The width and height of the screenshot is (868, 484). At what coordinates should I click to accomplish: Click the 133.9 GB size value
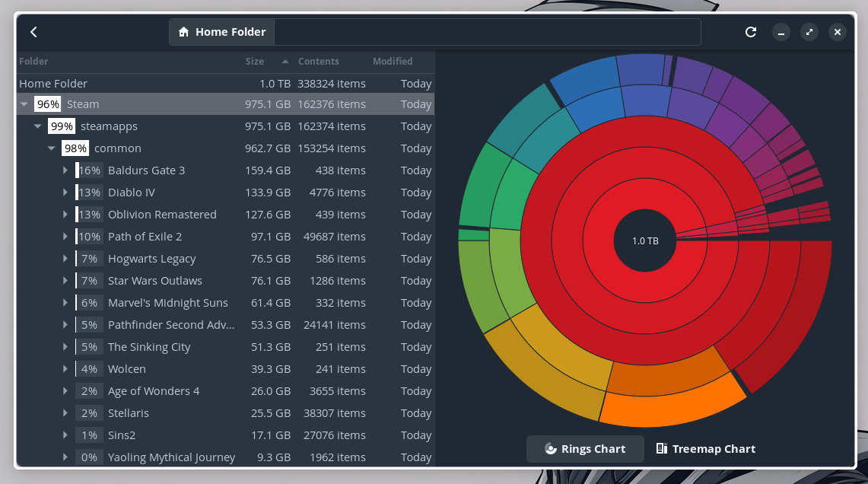click(x=268, y=193)
